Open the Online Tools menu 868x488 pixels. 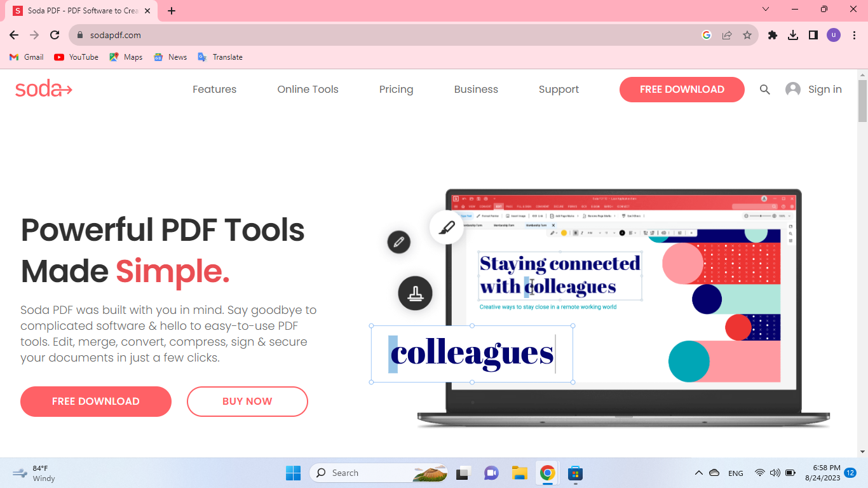[x=308, y=90]
